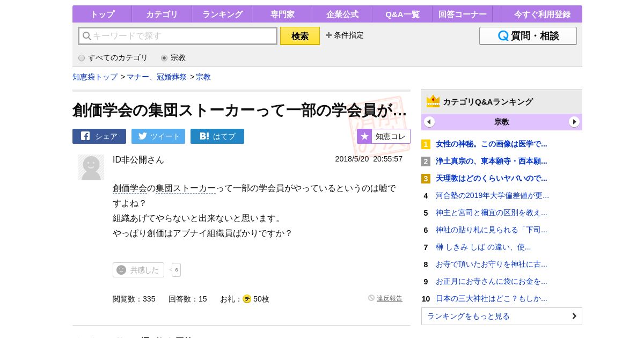Expand the 条件指定 search options
Viewport: 644px width, 338px height.
[345, 35]
